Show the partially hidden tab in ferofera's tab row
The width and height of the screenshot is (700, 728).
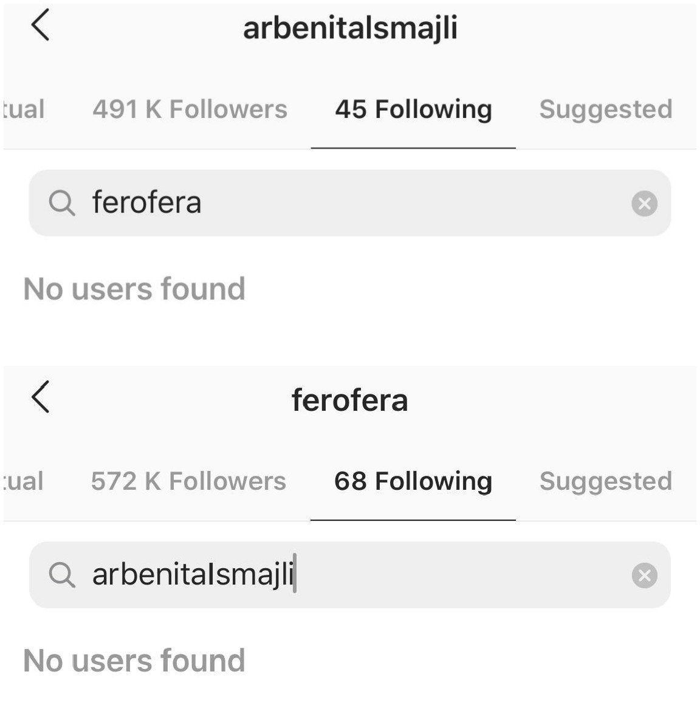tap(23, 481)
